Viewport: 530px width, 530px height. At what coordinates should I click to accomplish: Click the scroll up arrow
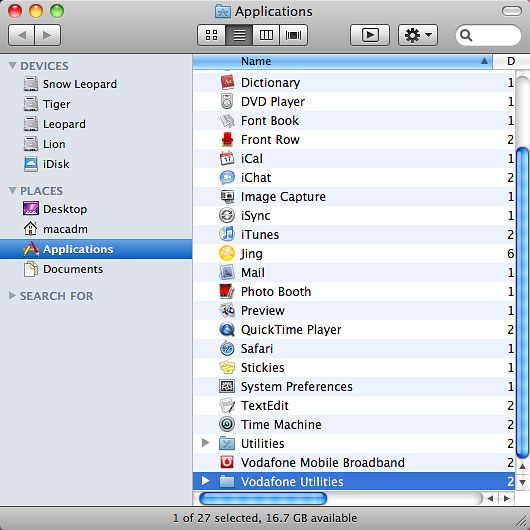click(523, 466)
